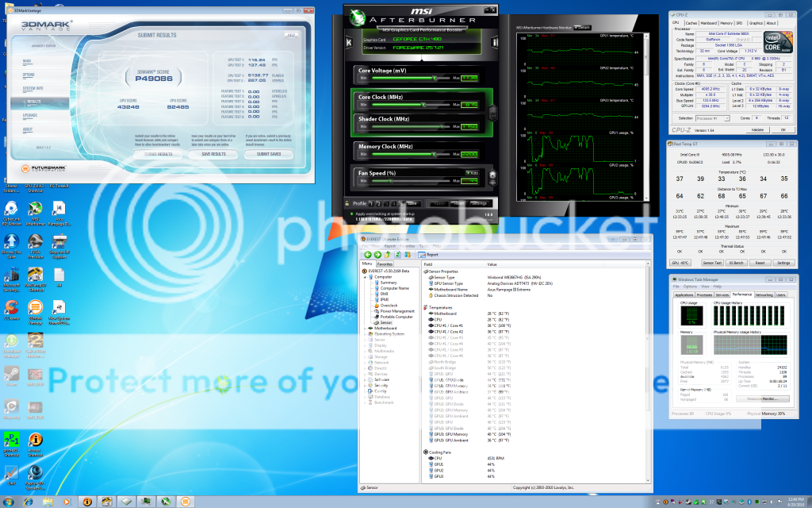Click SAVE RESULTS in 3DMark Vantage
812x508 pixels.
(214, 154)
